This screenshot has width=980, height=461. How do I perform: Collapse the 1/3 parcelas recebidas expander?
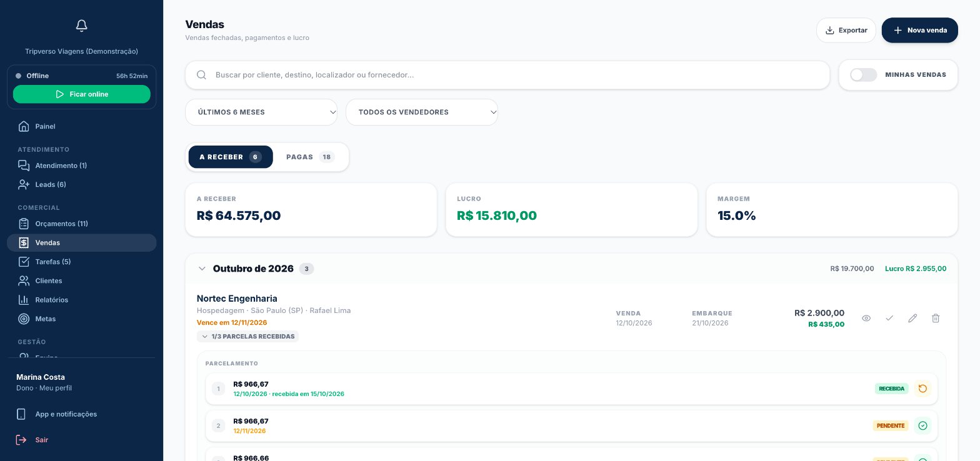[248, 336]
